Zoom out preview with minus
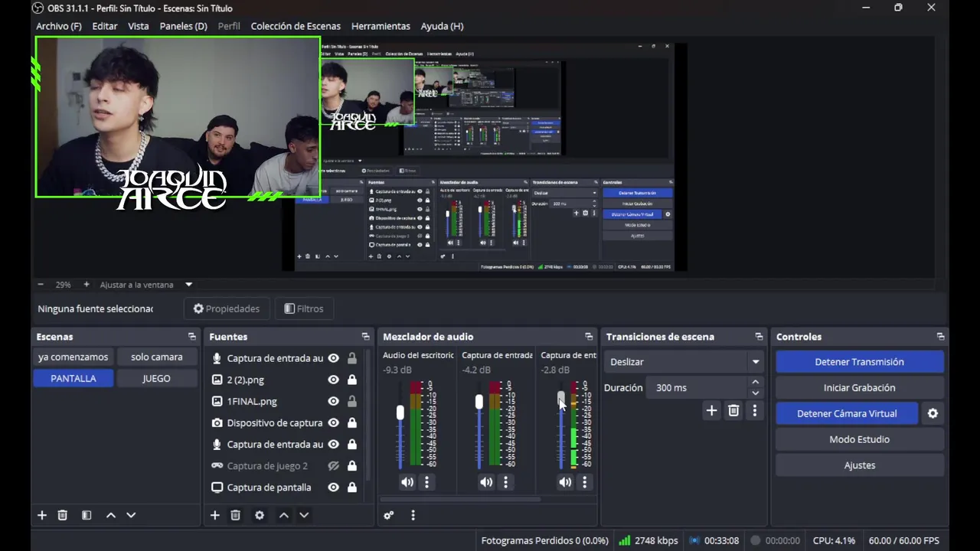The width and height of the screenshot is (980, 551). 41,285
